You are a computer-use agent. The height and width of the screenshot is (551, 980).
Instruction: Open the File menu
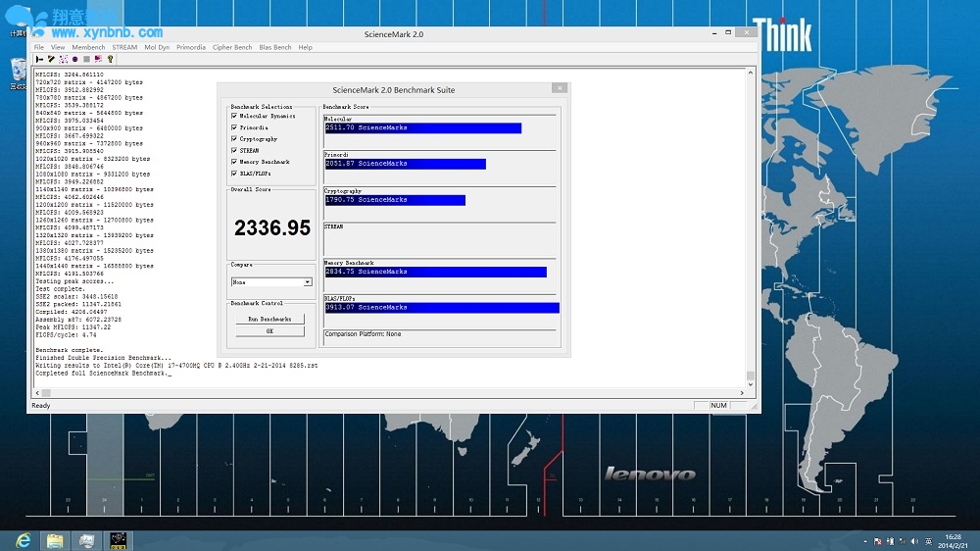[x=39, y=47]
